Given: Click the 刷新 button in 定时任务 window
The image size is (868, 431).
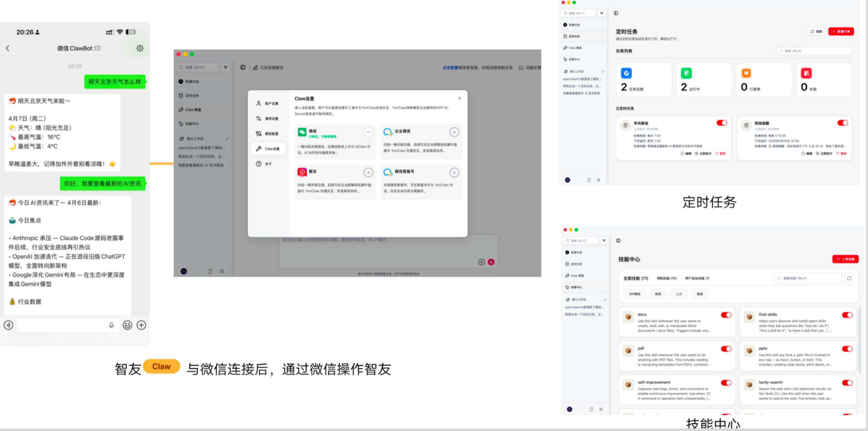Looking at the screenshot, I should (816, 32).
